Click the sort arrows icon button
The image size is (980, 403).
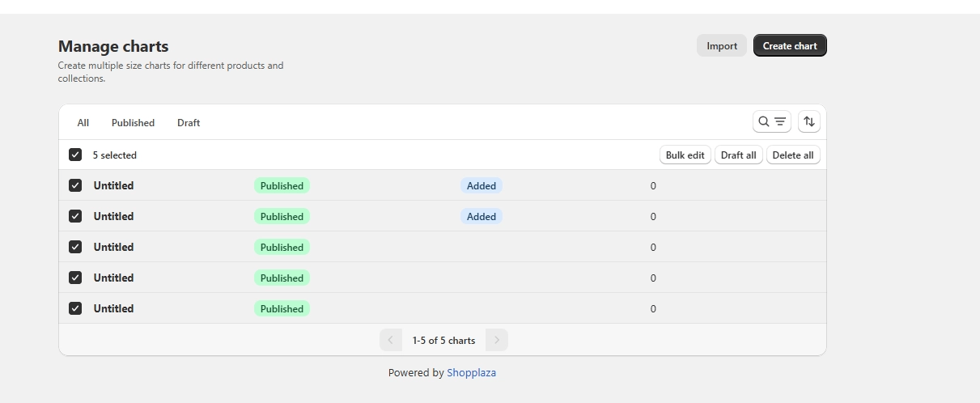[x=809, y=122]
